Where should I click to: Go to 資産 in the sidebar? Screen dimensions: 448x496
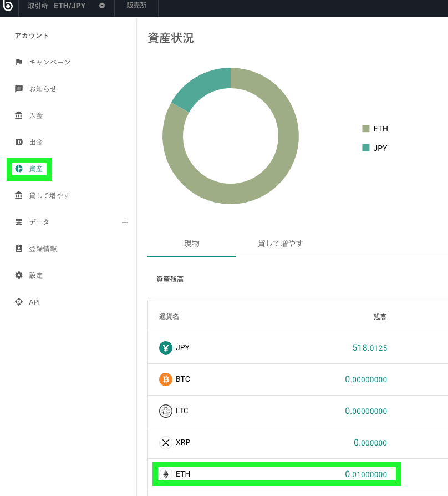29,169
